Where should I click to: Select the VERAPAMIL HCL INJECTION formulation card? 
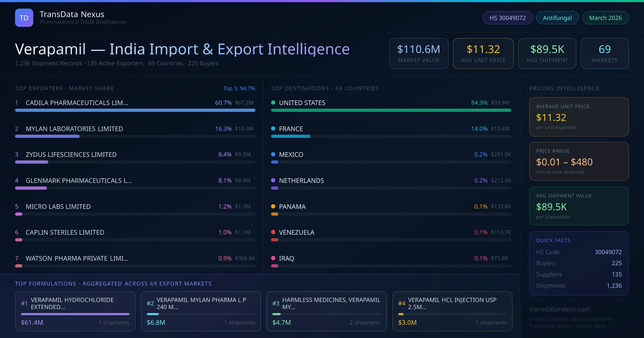click(452, 311)
